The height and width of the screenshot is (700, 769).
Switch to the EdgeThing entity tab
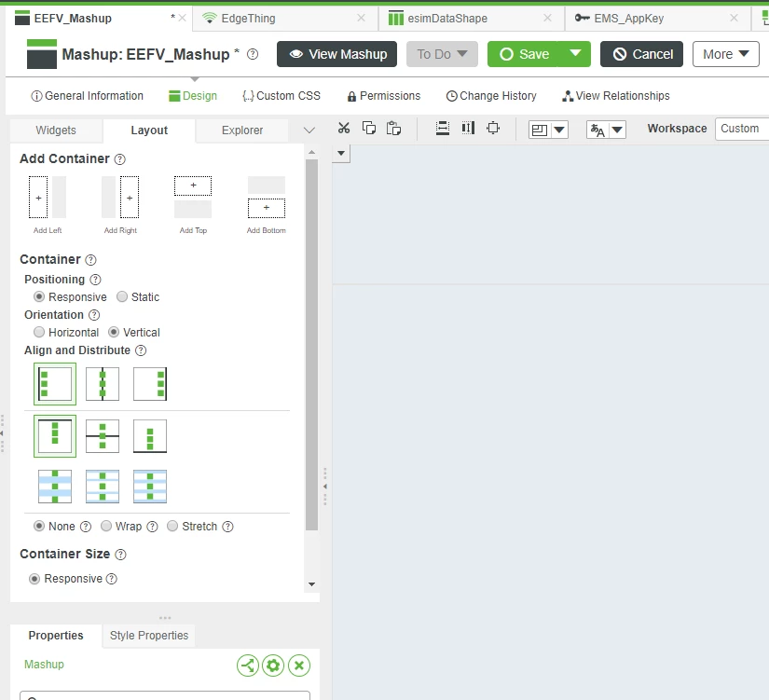285,19
